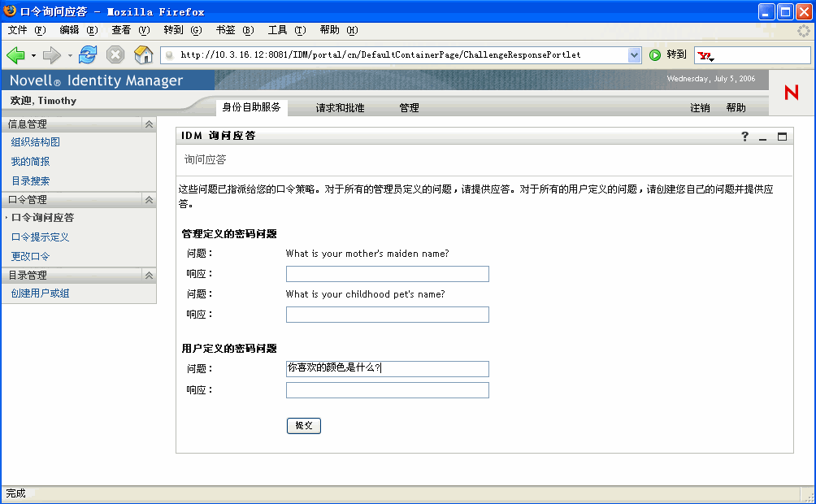The width and height of the screenshot is (816, 504).
Task: Open the 更改口令 link
Action: (30, 256)
